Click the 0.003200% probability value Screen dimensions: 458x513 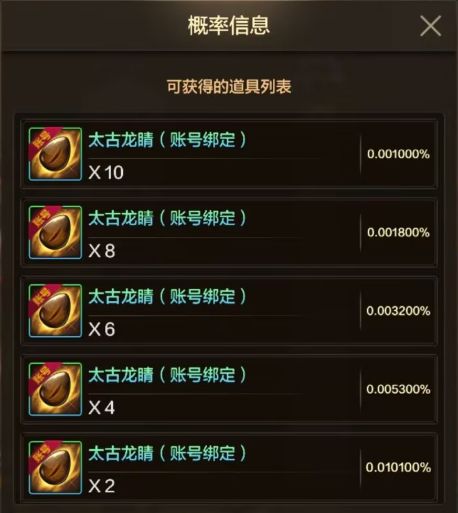pyautogui.click(x=398, y=311)
